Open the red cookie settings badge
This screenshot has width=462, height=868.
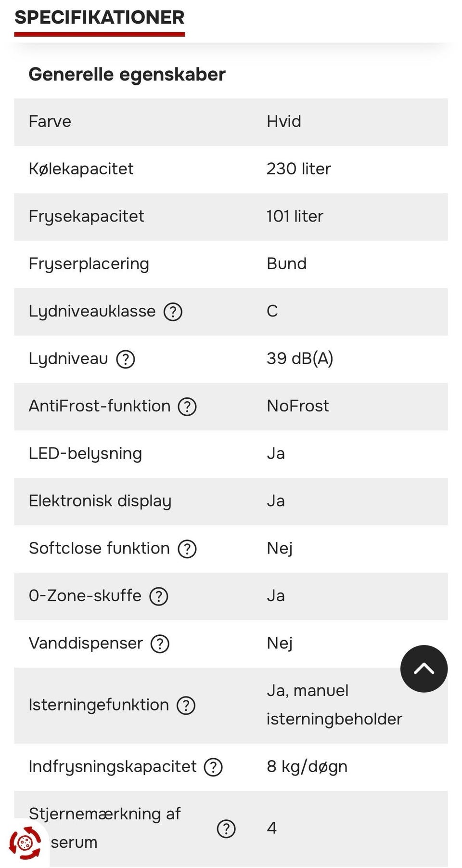point(25,843)
